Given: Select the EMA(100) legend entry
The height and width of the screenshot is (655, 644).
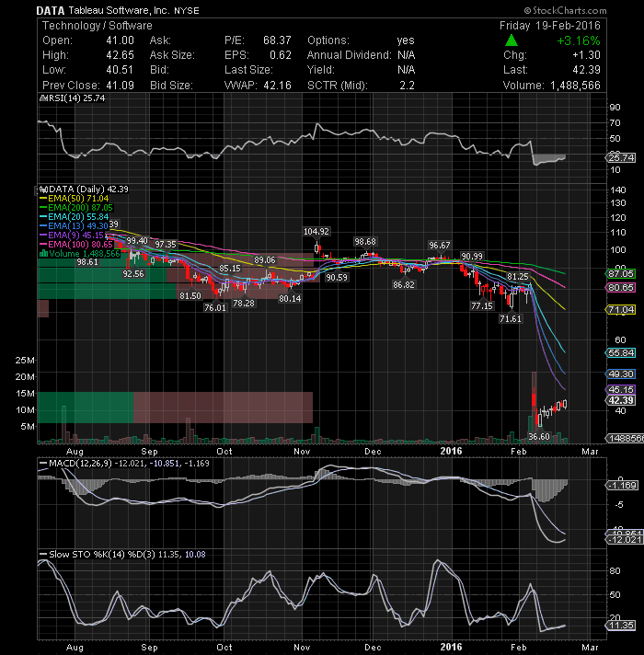Looking at the screenshot, I should click(76, 245).
